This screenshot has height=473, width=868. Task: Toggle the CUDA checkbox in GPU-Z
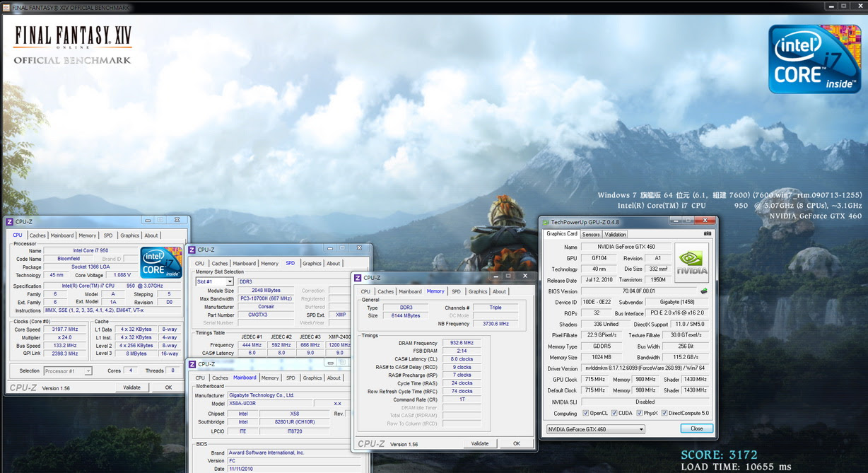(x=614, y=413)
